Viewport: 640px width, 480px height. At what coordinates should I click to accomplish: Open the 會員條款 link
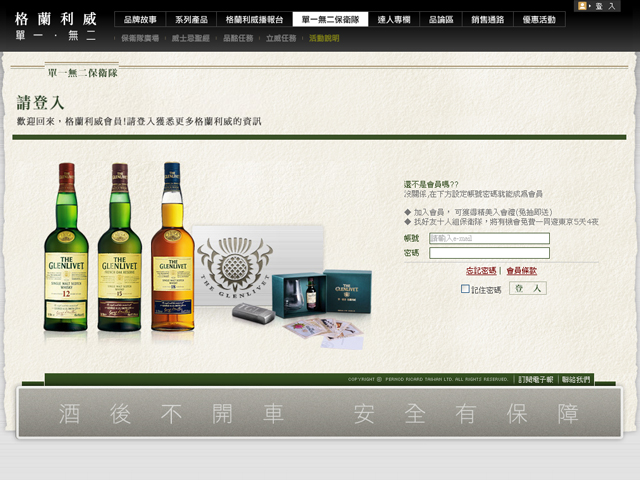coord(522,271)
